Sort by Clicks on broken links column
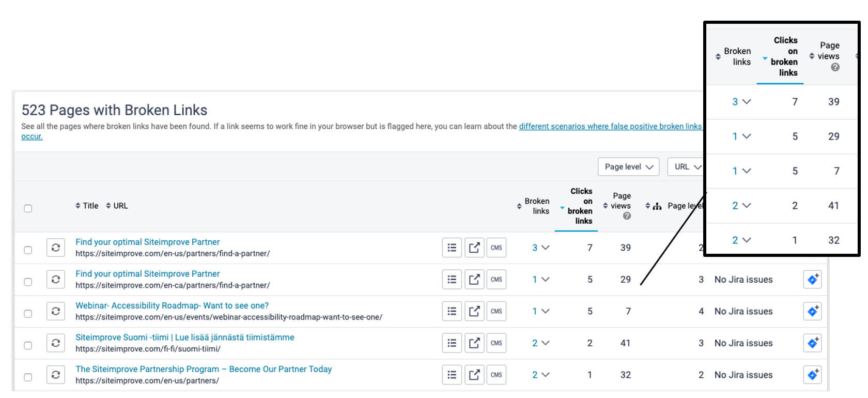Viewport: 868px width, 398px height. [579, 206]
